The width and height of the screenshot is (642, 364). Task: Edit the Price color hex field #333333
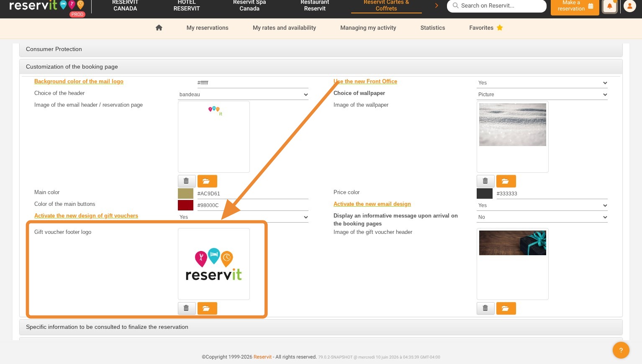(x=552, y=194)
